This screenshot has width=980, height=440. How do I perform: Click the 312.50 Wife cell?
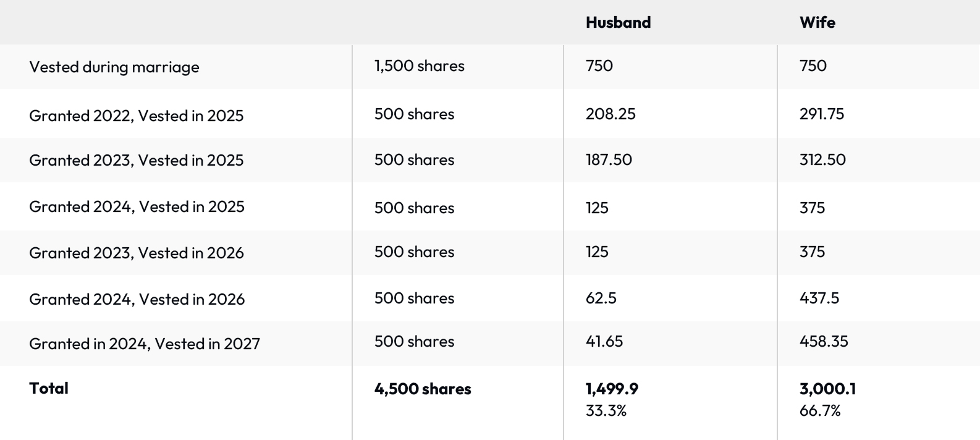(822, 160)
